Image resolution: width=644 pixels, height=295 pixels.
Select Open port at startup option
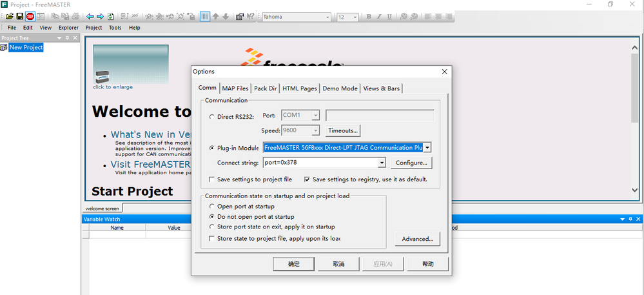(x=211, y=206)
